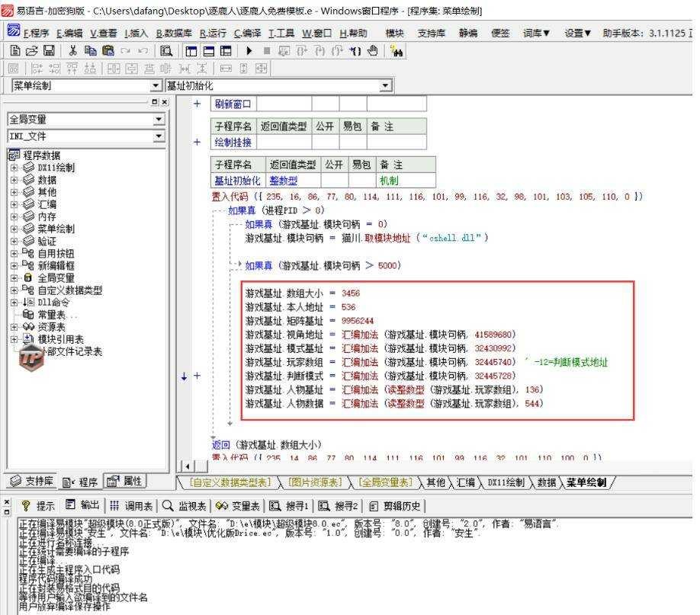The height and width of the screenshot is (615, 700).
Task: Open the H.帮助 menu
Action: (x=353, y=33)
